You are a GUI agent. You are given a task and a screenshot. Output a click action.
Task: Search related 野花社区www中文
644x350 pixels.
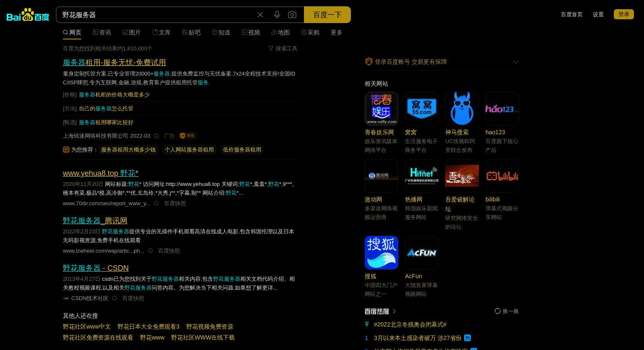pyautogui.click(x=87, y=326)
